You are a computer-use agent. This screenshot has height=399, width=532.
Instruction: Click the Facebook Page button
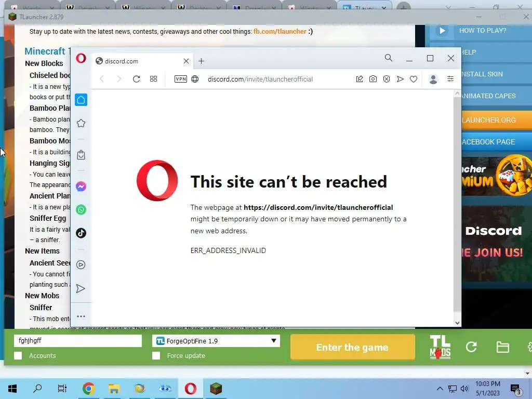click(497, 142)
